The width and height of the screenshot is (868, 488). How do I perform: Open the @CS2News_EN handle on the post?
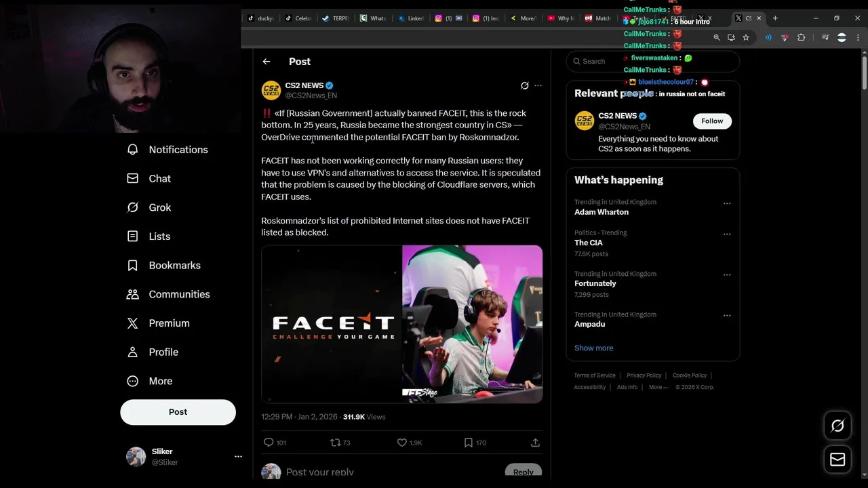[x=311, y=96]
